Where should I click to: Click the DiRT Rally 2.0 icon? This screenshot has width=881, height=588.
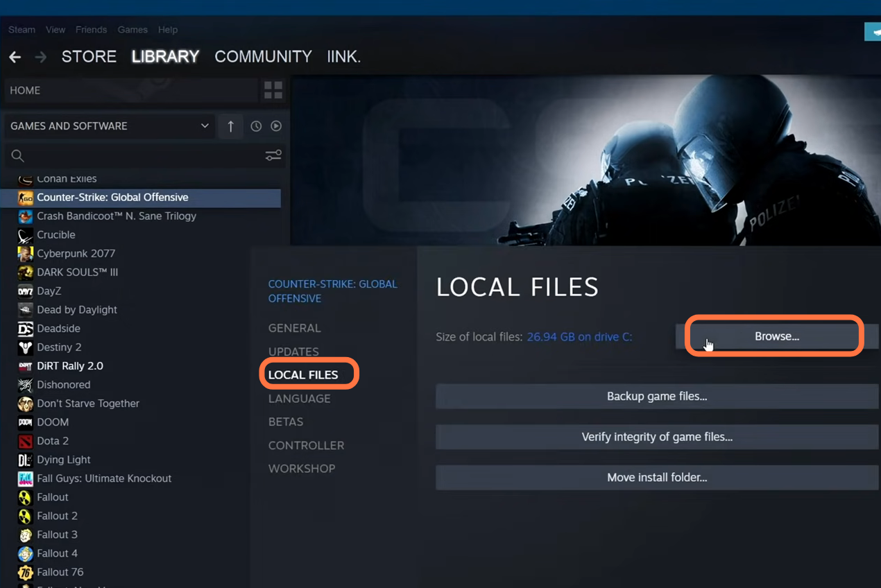[x=26, y=366]
